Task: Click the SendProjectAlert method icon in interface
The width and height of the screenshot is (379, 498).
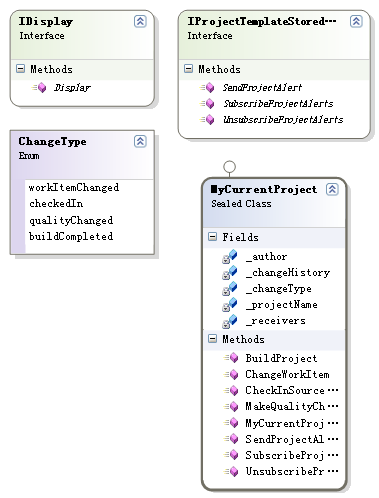Action: pyautogui.click(x=207, y=88)
